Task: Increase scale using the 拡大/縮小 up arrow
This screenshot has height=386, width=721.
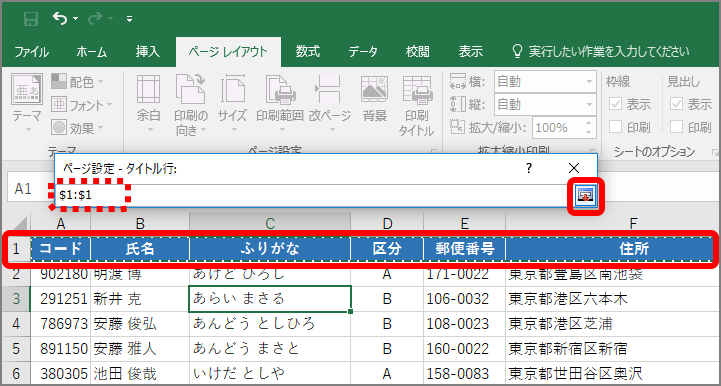Action: pyautogui.click(x=589, y=123)
